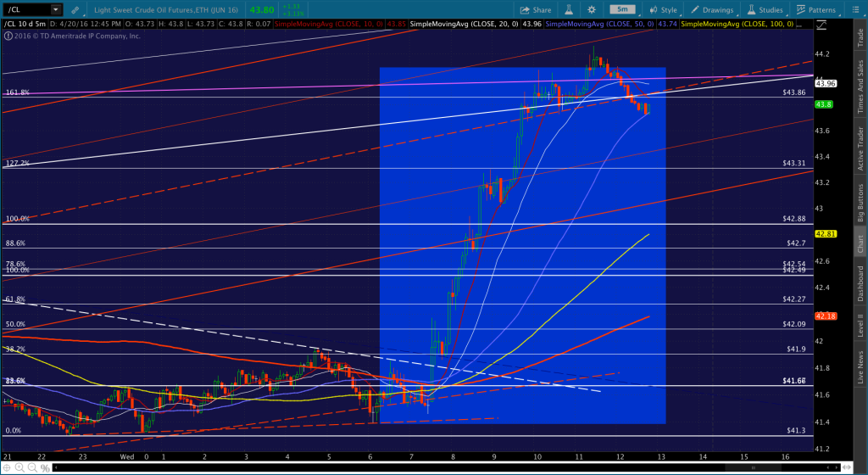Open the Drawings dropdown menu
The width and height of the screenshot is (868, 475).
click(712, 9)
